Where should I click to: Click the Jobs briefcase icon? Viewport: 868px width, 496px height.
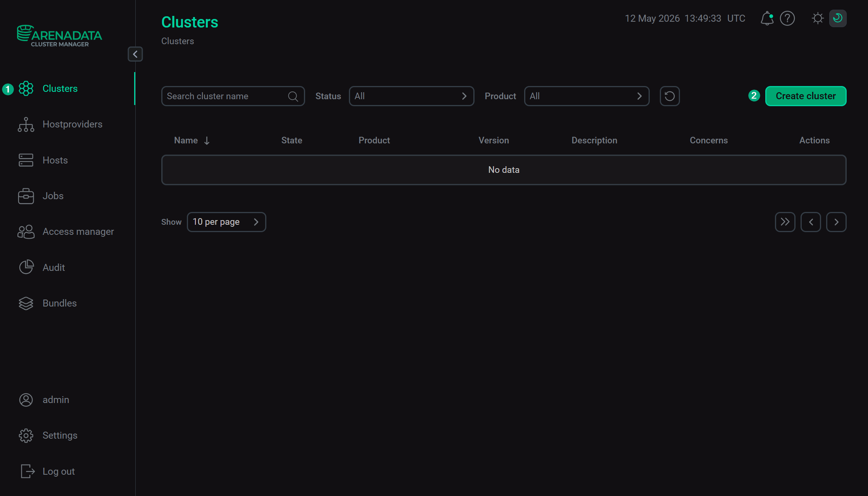(x=26, y=196)
